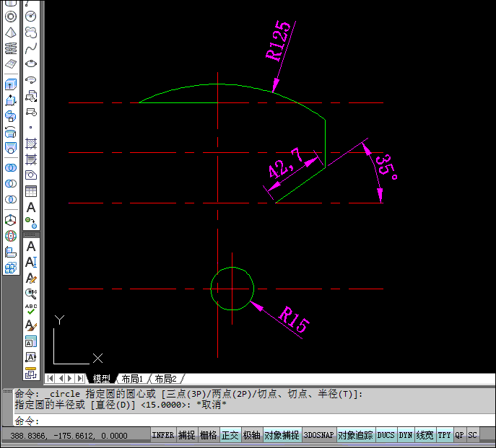Select the Edit Text pencil tool
This screenshot has height=448, width=496.
pos(31,278)
